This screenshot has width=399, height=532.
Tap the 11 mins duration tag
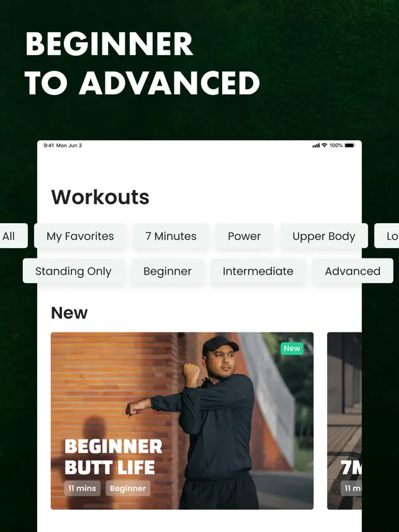pos(82,488)
